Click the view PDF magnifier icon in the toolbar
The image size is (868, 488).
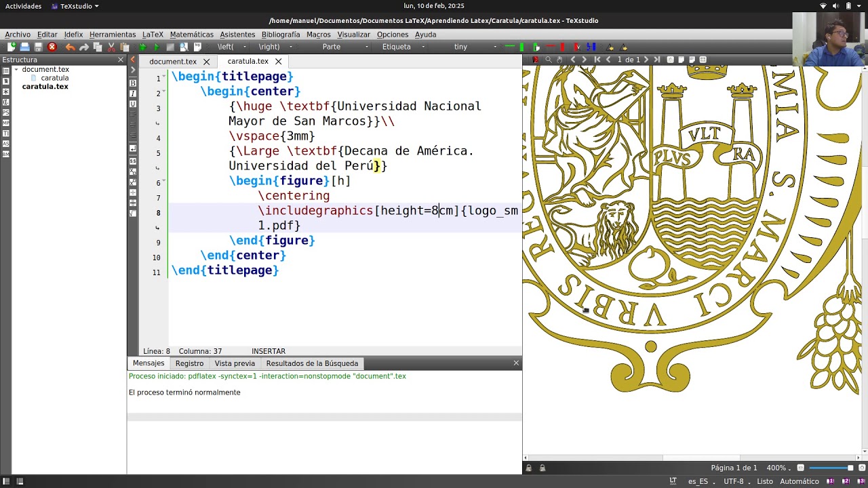click(x=183, y=47)
